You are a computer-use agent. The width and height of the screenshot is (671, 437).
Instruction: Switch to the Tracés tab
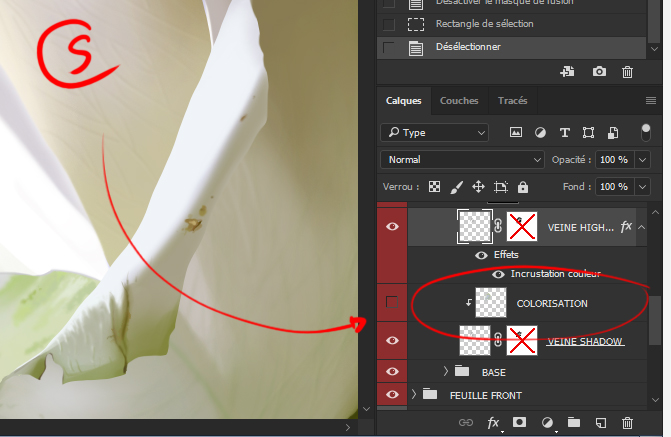512,101
